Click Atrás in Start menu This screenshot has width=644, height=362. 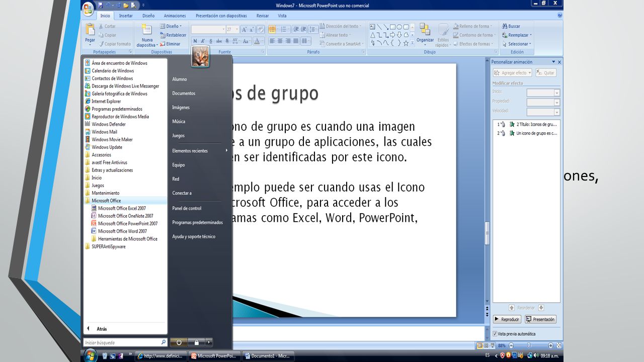click(x=102, y=329)
